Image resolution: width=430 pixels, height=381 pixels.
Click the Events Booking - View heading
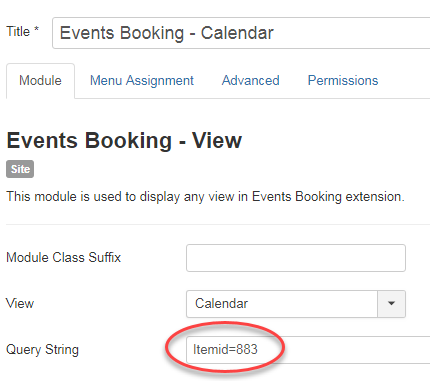click(x=124, y=140)
